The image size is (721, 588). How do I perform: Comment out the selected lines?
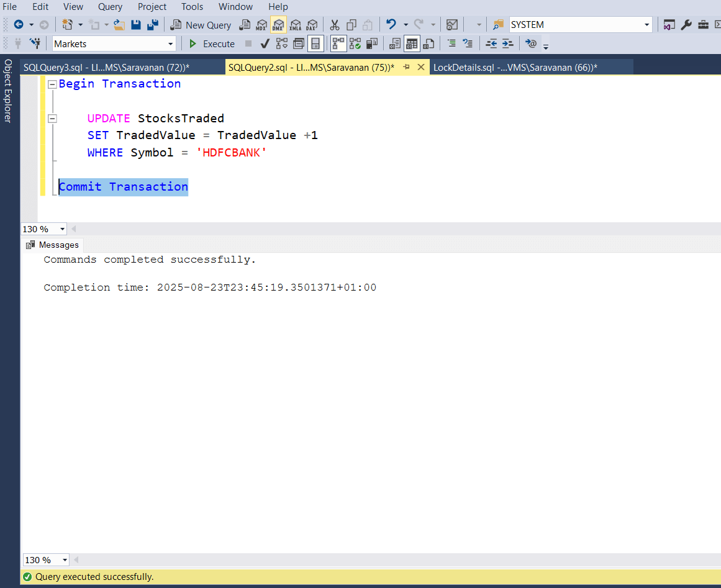(x=451, y=43)
